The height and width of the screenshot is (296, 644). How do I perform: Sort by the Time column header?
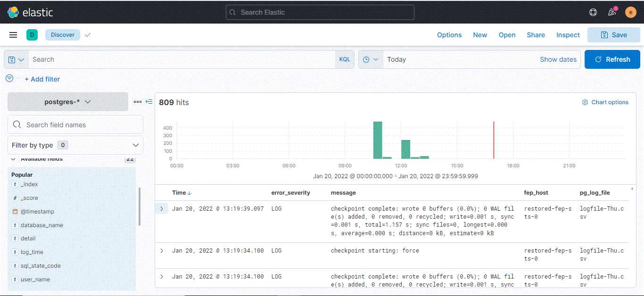182,193
